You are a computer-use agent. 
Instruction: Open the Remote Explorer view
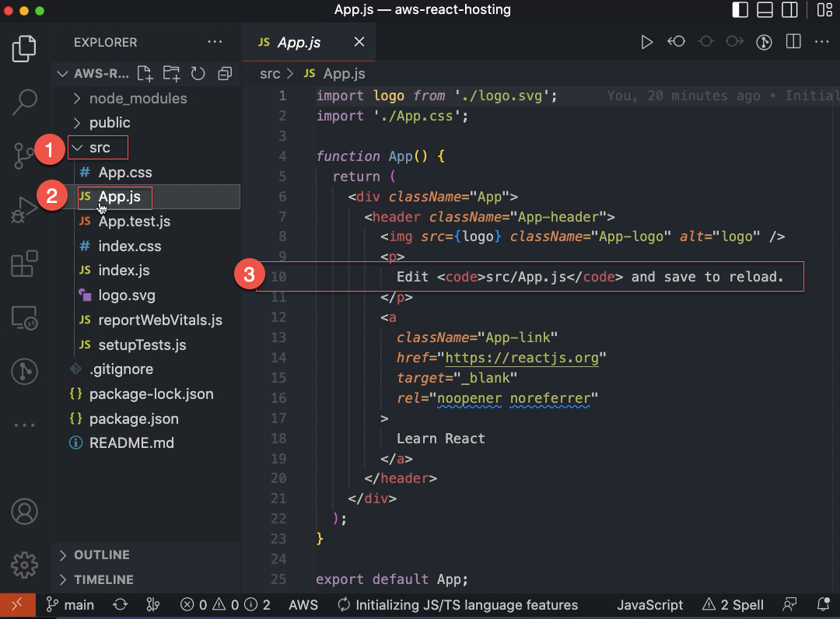click(x=24, y=317)
